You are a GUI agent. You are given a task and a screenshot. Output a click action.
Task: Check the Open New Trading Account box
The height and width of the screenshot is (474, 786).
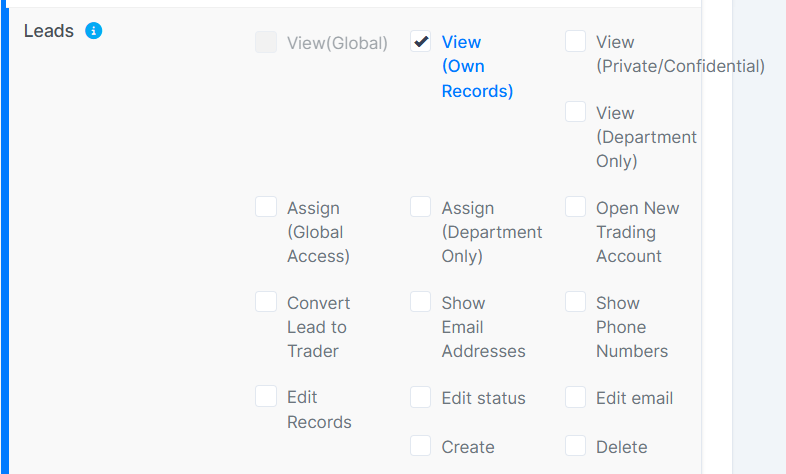point(575,207)
